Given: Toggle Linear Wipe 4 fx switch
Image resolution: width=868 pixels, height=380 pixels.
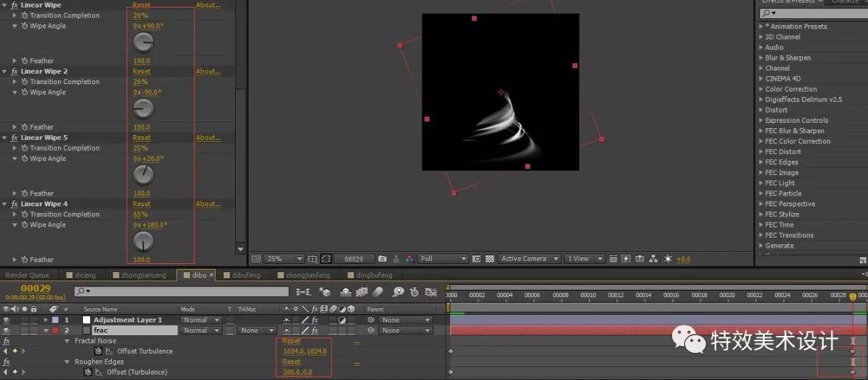Looking at the screenshot, I should 14,204.
